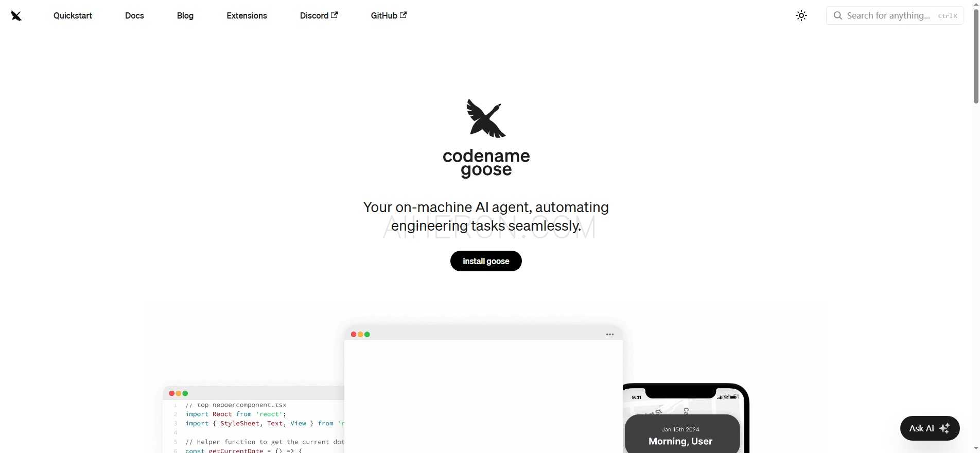This screenshot has width=980, height=453.
Task: Click the three-dots menu in the center mock window
Action: pyautogui.click(x=610, y=335)
